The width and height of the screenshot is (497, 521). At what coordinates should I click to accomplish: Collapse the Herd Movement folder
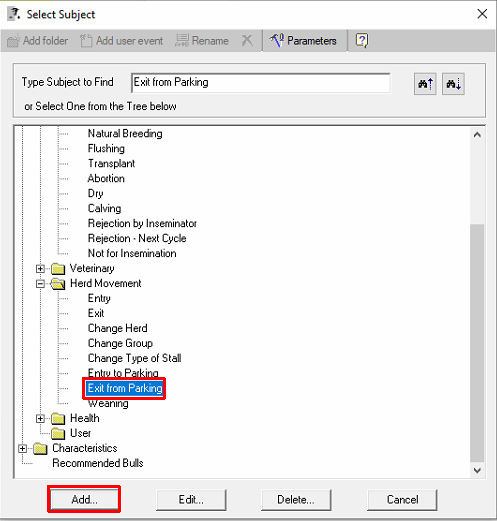(40, 284)
